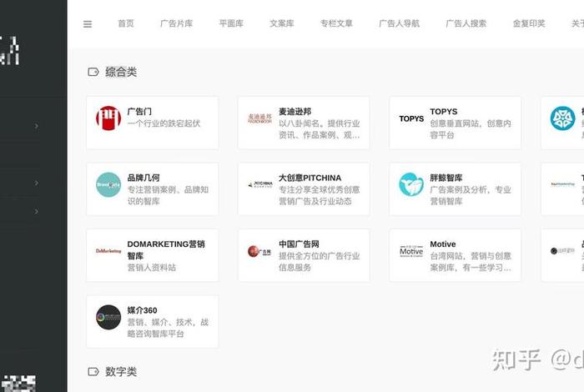584x392 pixels.
Task: Click the Motive logo icon
Action: click(411, 251)
